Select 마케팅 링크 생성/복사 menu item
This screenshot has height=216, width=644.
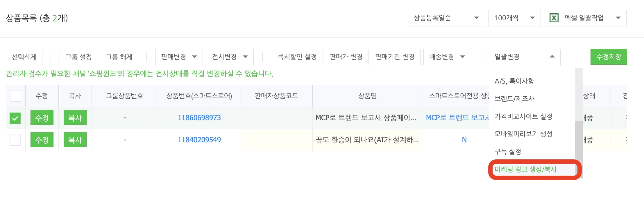tap(525, 170)
